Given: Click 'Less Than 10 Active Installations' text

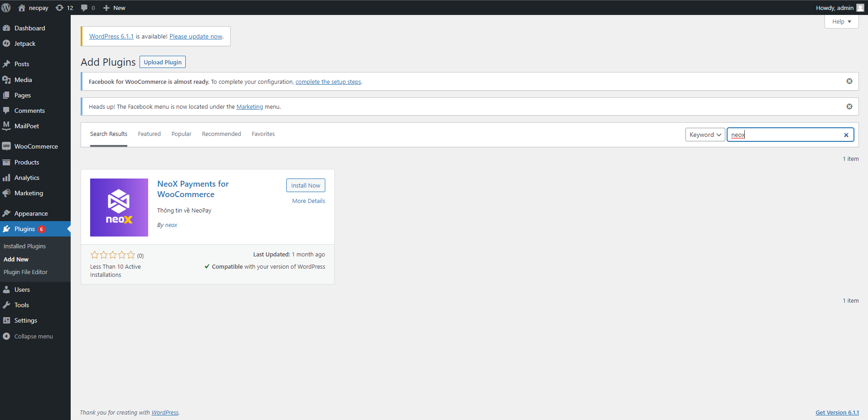Looking at the screenshot, I should tap(116, 271).
